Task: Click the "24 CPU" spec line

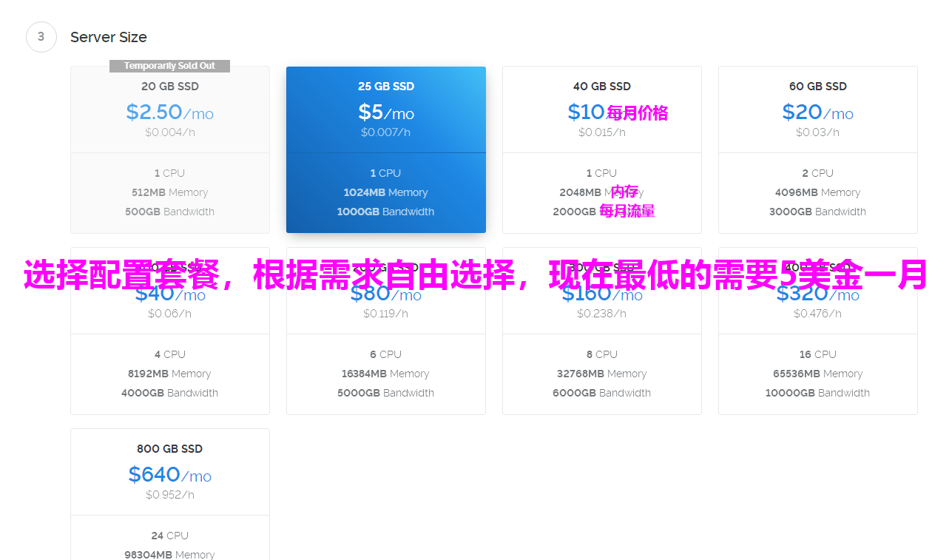Action: pos(170,536)
